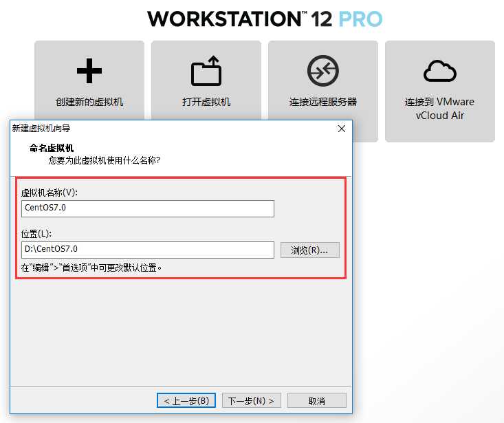Proceed with 下一步(N) button

click(252, 400)
